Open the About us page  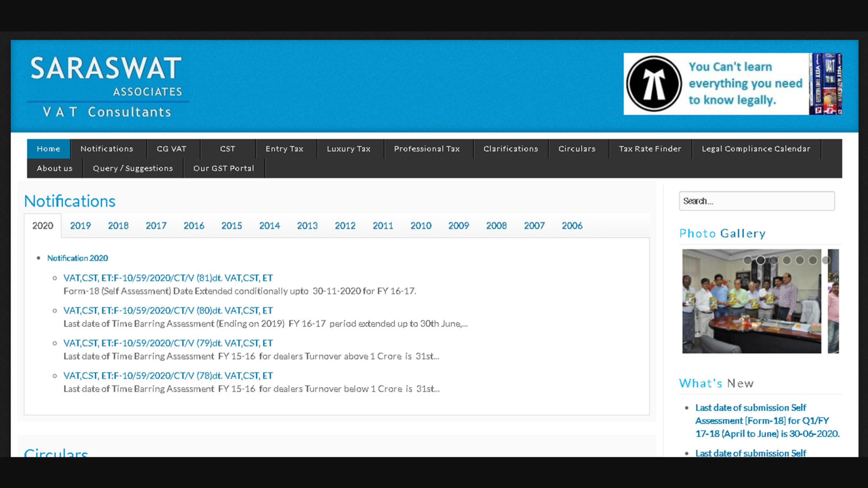pyautogui.click(x=55, y=168)
